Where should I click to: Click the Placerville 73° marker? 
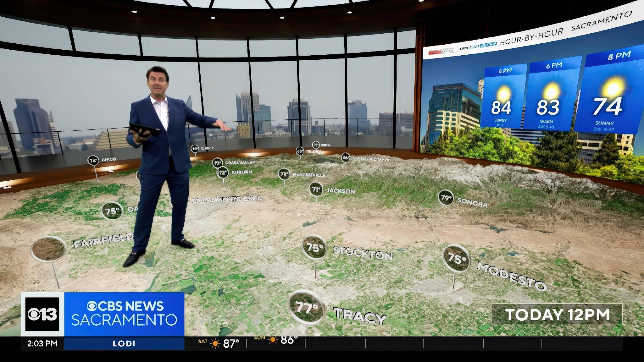(284, 174)
